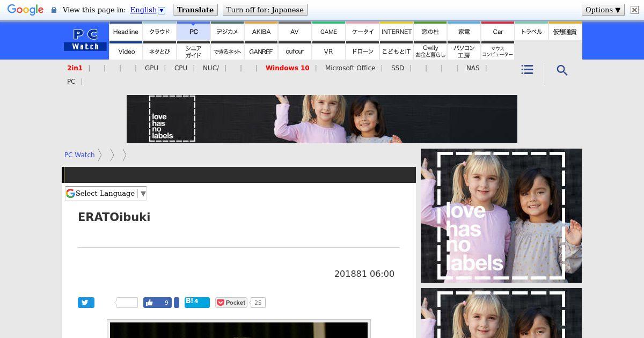Open the Car tab

point(497,31)
